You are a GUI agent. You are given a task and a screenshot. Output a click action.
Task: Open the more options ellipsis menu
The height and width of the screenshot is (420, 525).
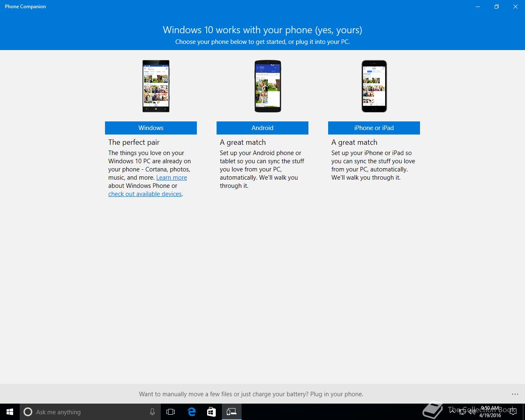coord(515,394)
